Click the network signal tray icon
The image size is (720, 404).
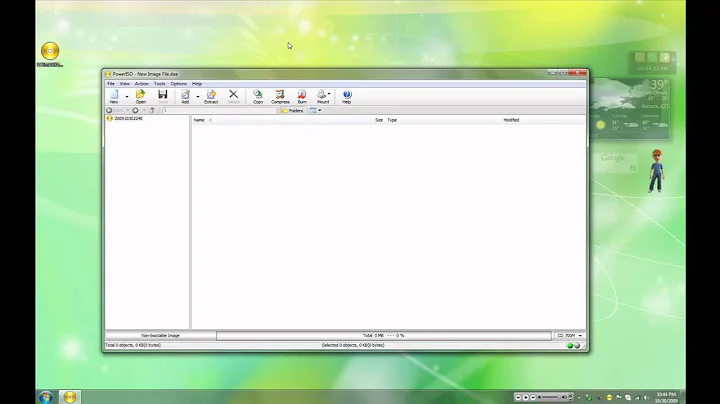click(637, 398)
